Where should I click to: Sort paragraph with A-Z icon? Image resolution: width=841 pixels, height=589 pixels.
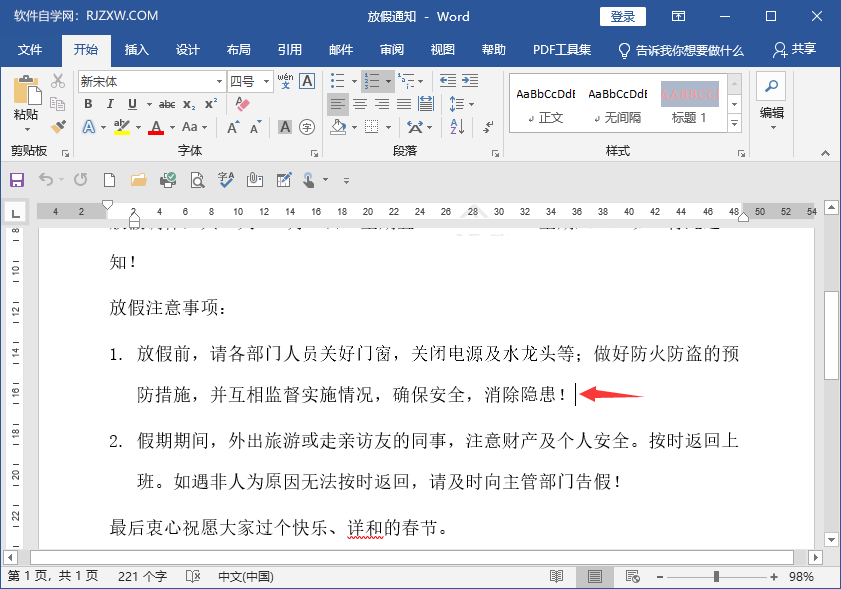[457, 127]
